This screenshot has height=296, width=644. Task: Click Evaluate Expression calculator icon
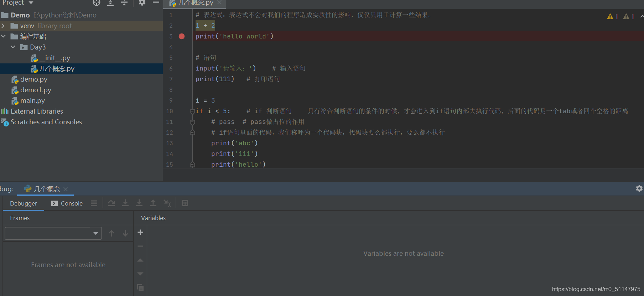tap(185, 203)
